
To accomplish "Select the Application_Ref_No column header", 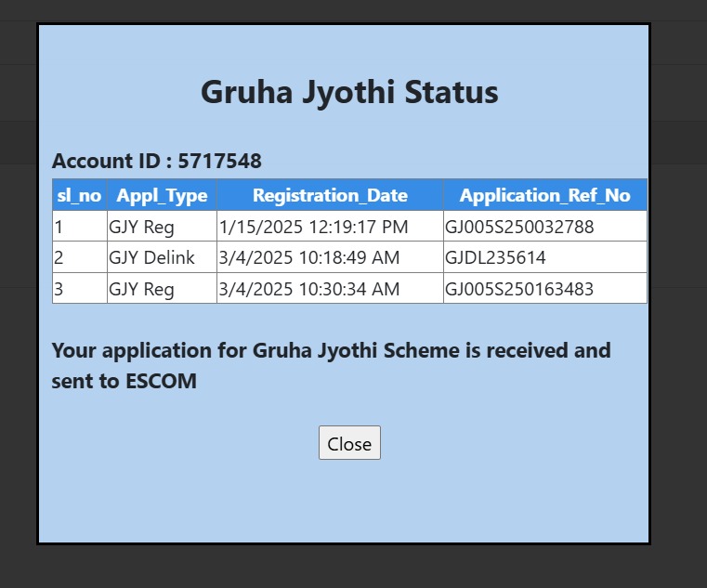I will (544, 195).
